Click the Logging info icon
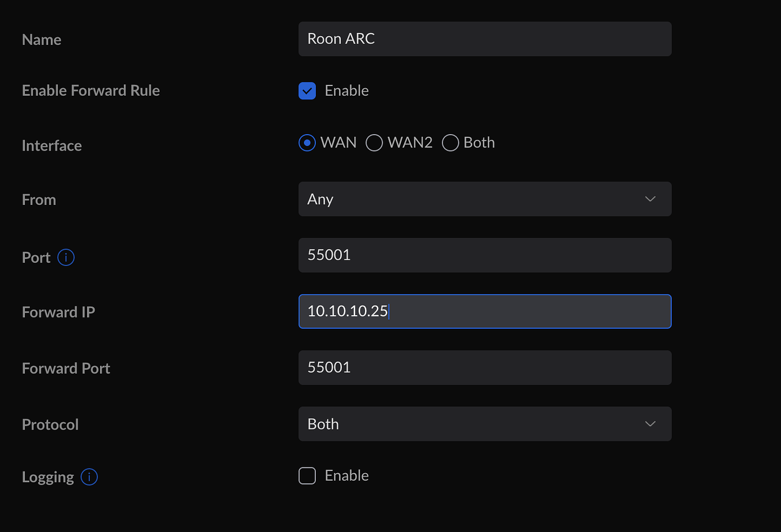This screenshot has width=781, height=532. click(x=89, y=477)
